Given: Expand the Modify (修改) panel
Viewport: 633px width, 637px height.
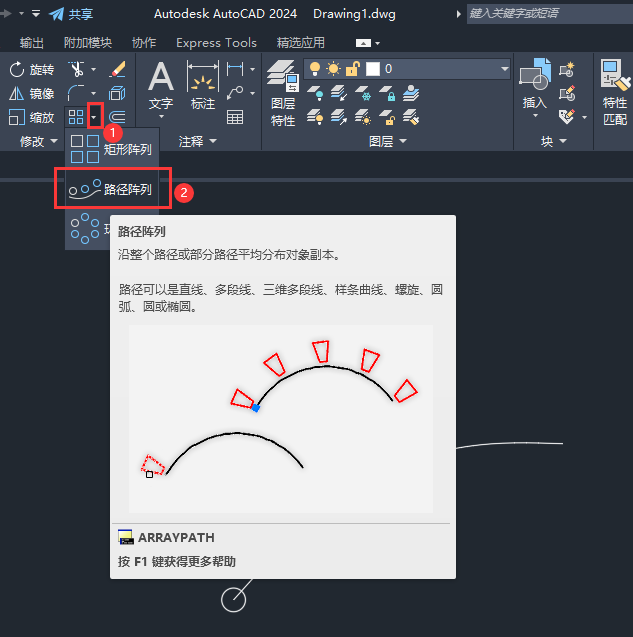Looking at the screenshot, I should click(x=39, y=141).
